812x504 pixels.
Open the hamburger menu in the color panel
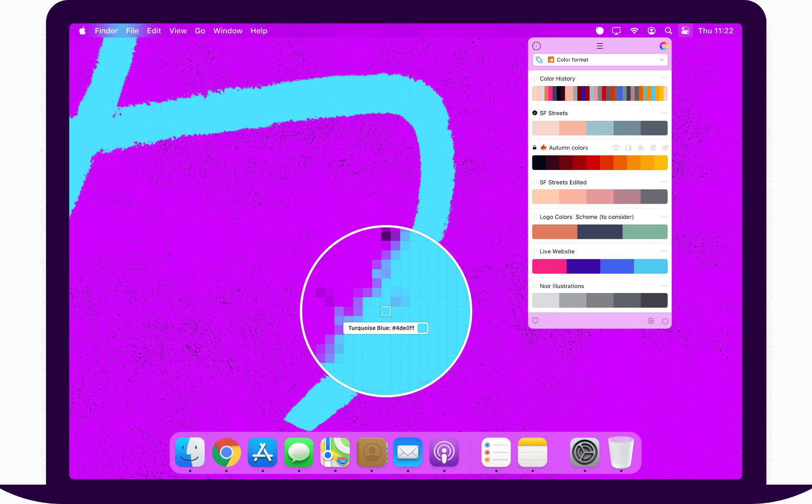[600, 46]
